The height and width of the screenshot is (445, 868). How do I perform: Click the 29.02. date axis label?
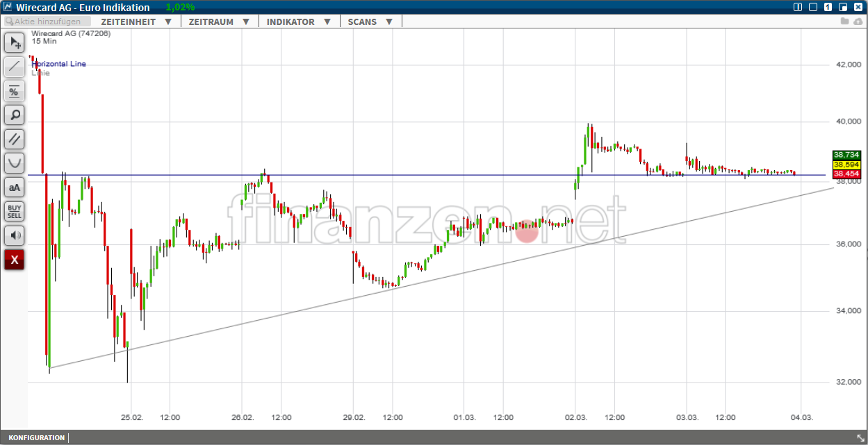[354, 417]
